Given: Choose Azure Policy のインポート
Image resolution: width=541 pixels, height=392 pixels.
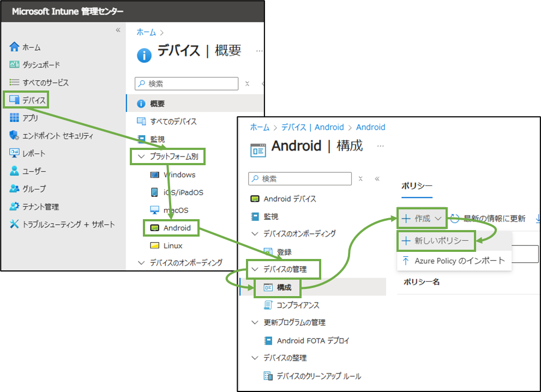Looking at the screenshot, I should pos(454,261).
